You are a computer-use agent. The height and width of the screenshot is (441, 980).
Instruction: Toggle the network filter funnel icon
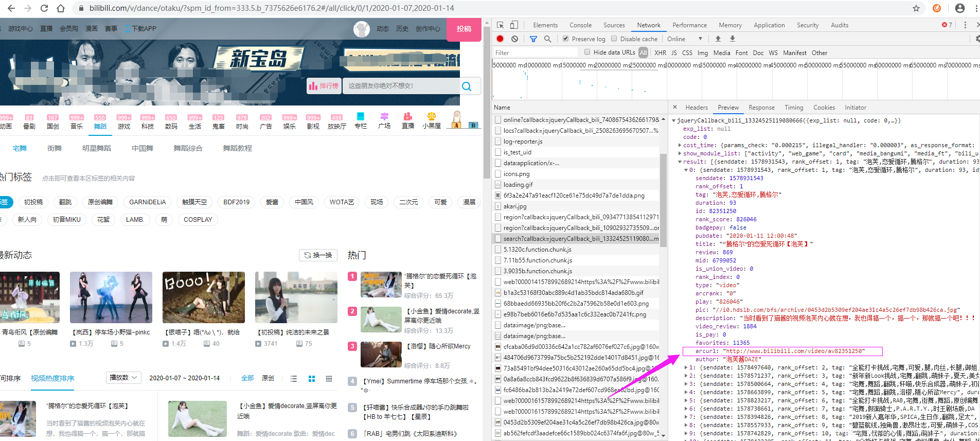(x=533, y=39)
